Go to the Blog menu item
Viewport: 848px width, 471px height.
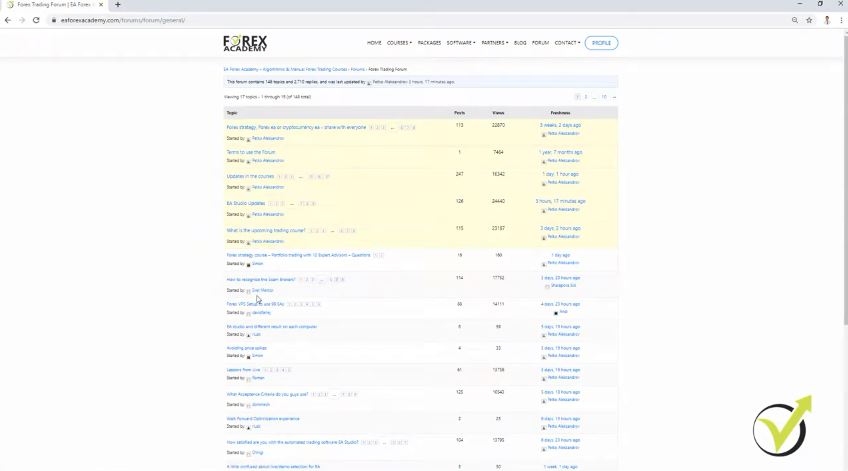pyautogui.click(x=520, y=43)
